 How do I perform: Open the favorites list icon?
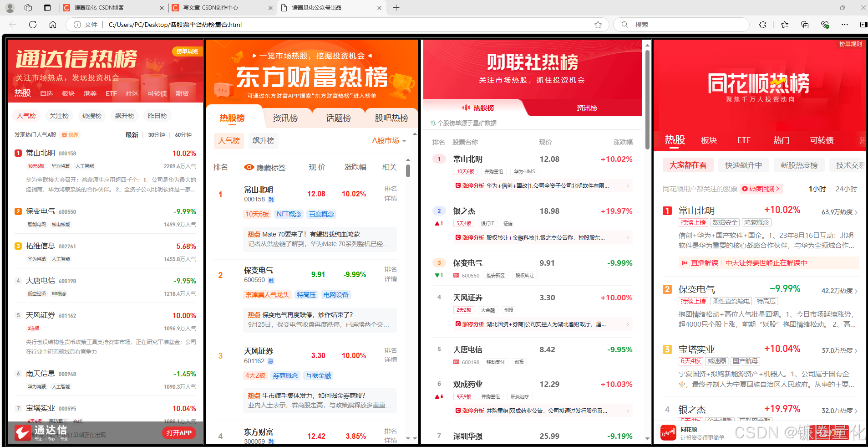coord(785,25)
